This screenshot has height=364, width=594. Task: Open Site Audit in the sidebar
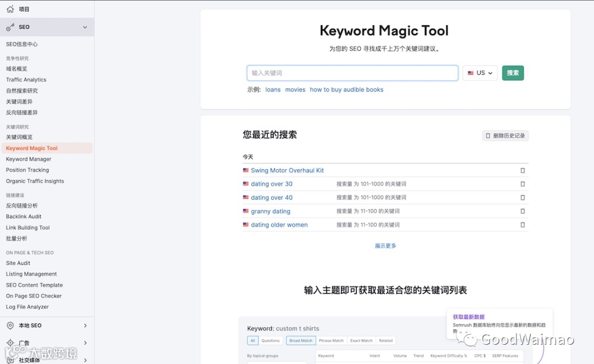tap(18, 263)
